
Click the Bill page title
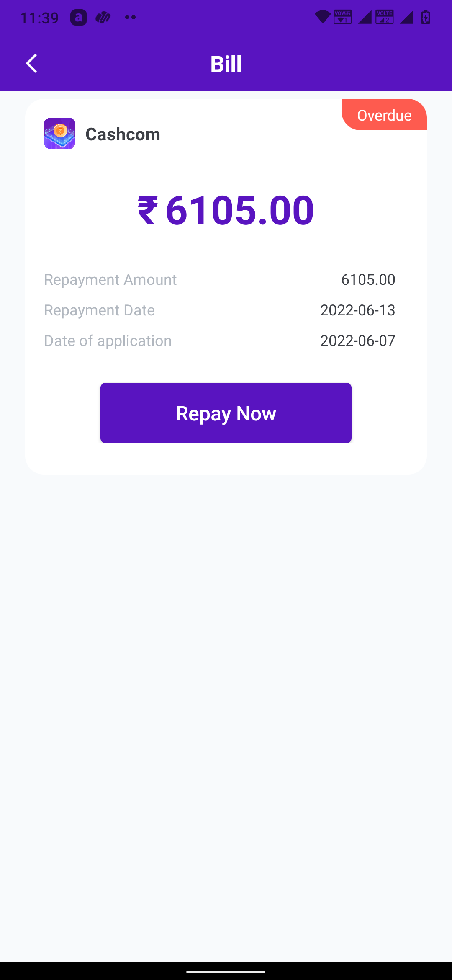[x=226, y=64]
